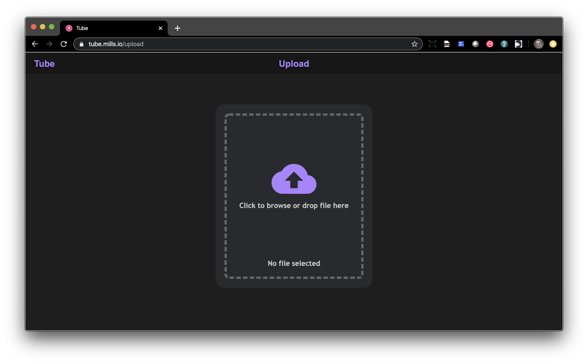Viewport: 588px width, 364px height.
Task: Click the black-and-white bear extension icon
Action: click(518, 44)
